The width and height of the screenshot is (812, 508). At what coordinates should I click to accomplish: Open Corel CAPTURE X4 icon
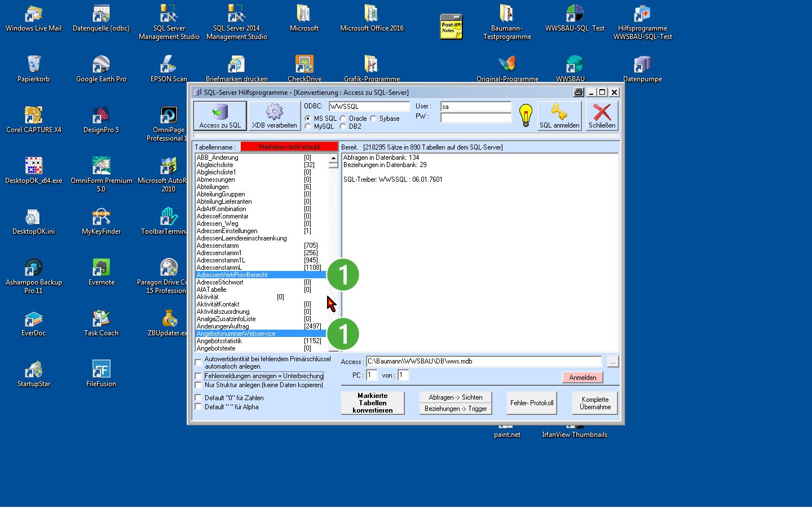34,120
